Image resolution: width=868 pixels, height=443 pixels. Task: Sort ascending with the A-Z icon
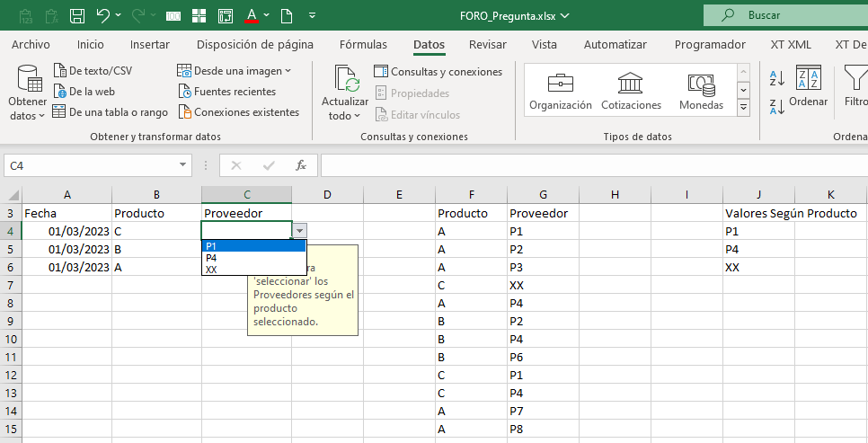pos(777,79)
